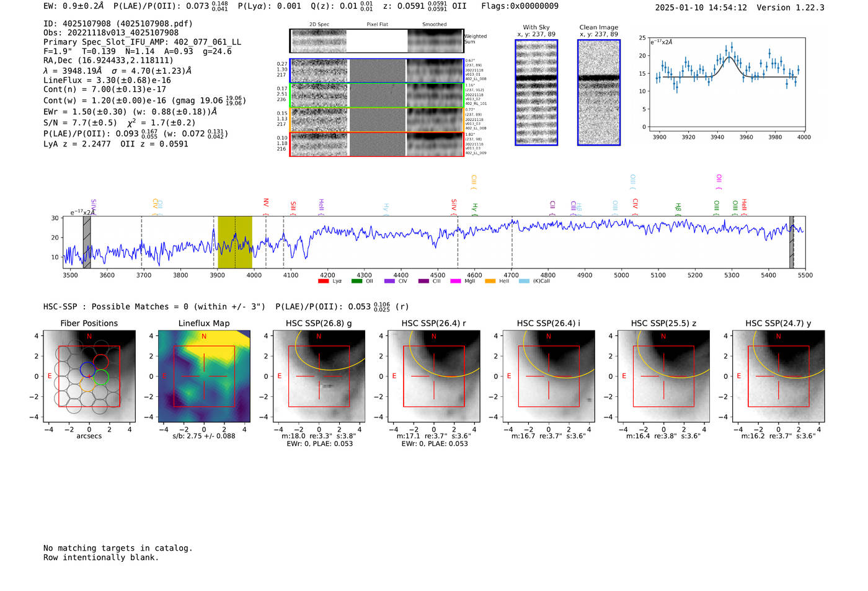The height and width of the screenshot is (591, 868).
Task: Open the Fiber Positions panel
Action: pos(89,375)
